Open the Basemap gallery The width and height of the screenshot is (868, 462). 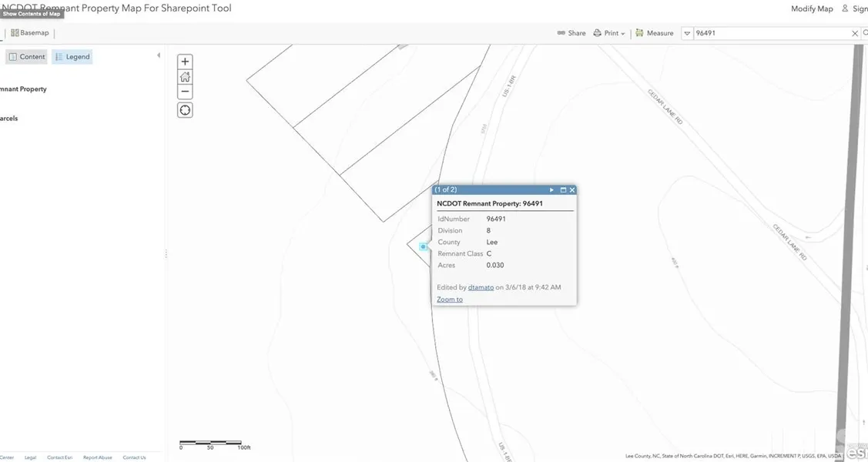point(30,33)
